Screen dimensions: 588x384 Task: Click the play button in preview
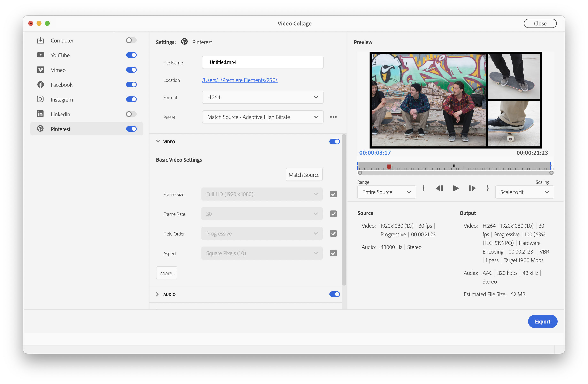[x=456, y=188]
